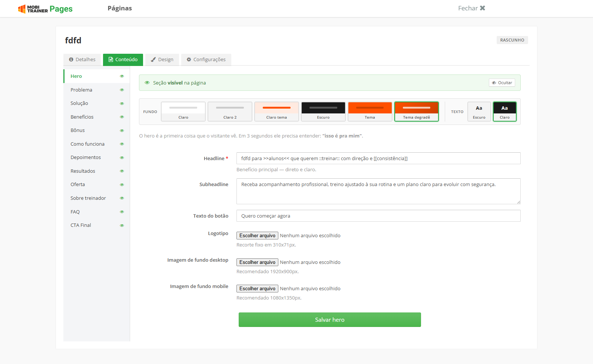Choose the dark Escuro background swatch
Viewport: 593px width, 364px height.
click(324, 112)
